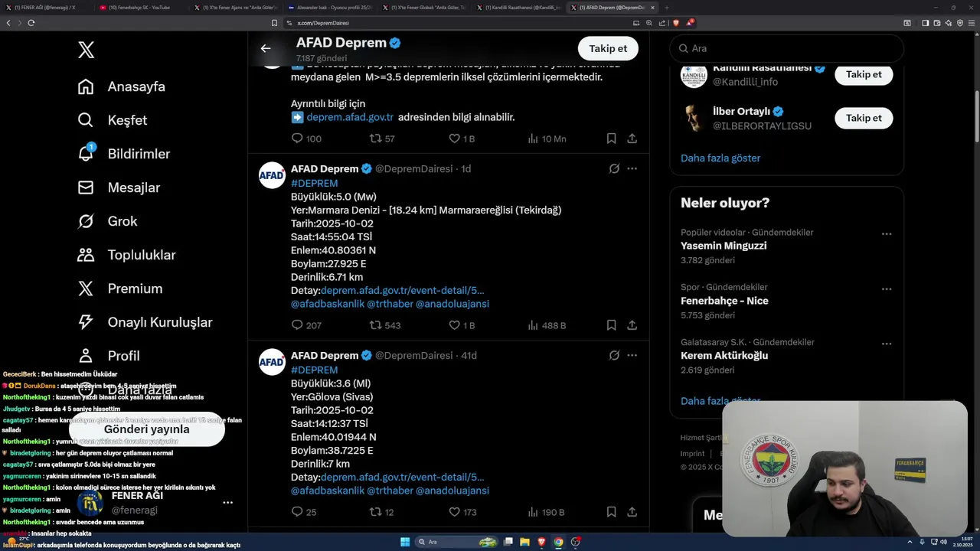Open event-detail link in Gölova (Sivas) post
The width and height of the screenshot is (980, 551).
click(403, 478)
